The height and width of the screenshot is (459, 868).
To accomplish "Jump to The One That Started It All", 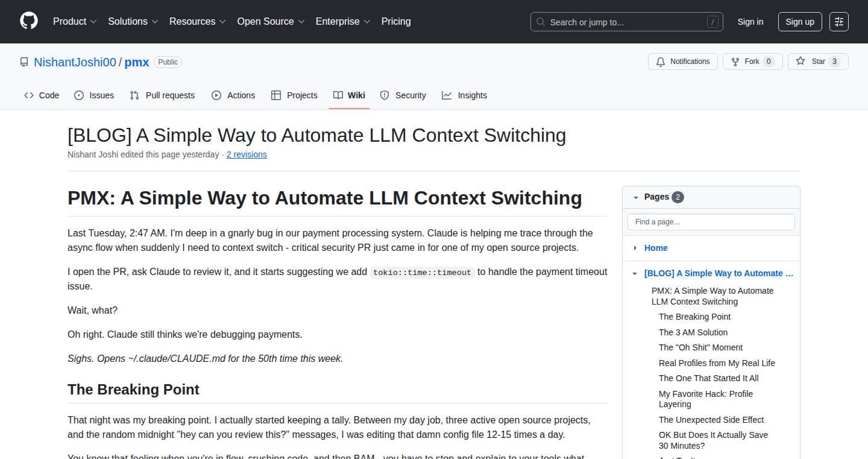I will [x=709, y=378].
